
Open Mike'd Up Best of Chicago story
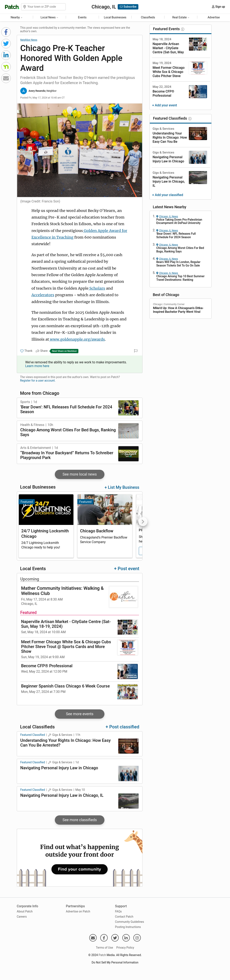click(178, 310)
